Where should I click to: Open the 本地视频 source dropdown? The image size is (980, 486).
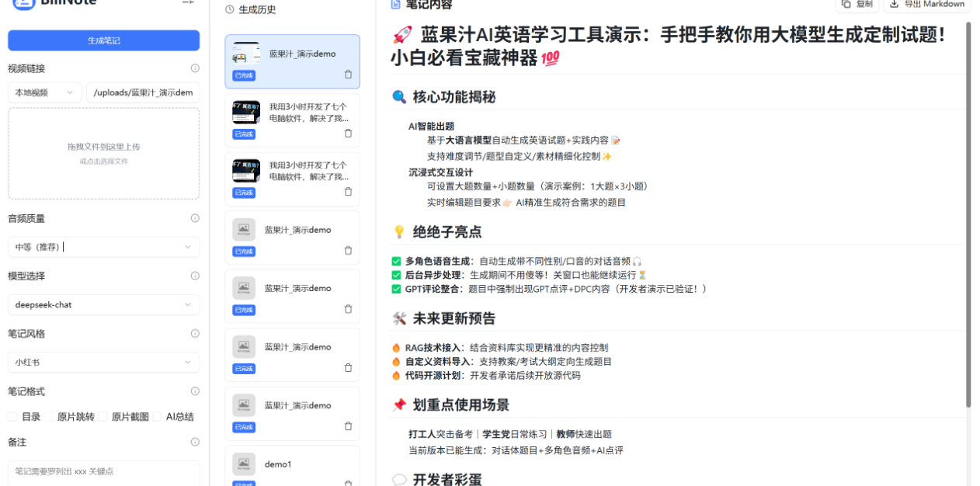(x=45, y=92)
